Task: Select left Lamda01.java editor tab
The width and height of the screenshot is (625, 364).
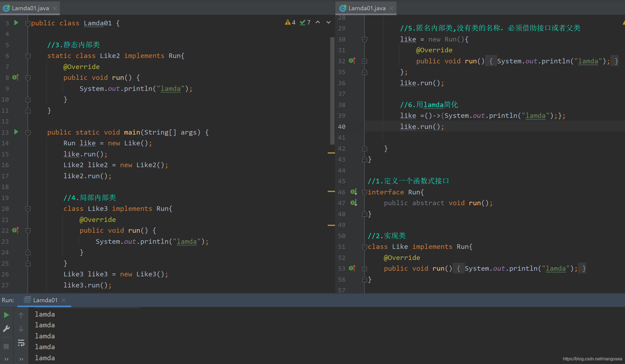Action: [30, 8]
